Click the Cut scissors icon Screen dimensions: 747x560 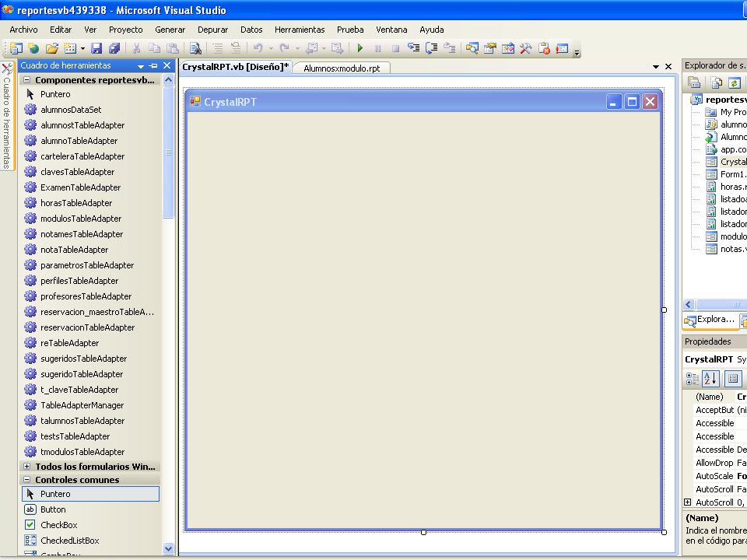136,48
